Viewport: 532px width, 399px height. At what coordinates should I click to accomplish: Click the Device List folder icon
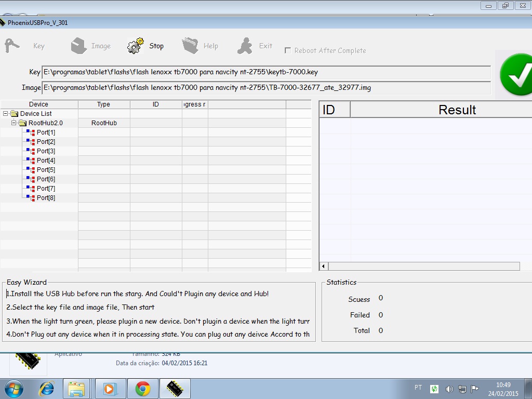pyautogui.click(x=14, y=113)
